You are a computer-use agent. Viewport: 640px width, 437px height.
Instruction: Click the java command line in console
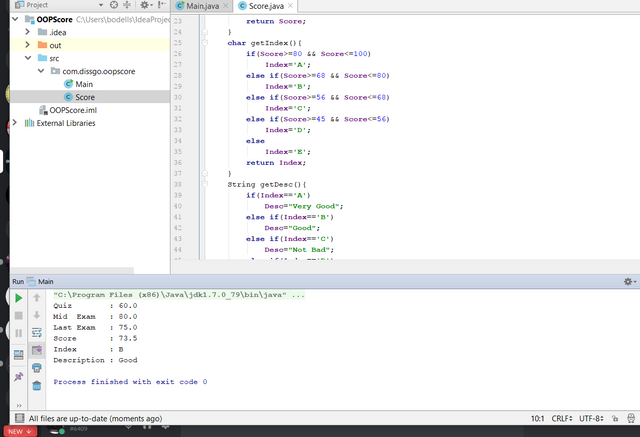[179, 295]
